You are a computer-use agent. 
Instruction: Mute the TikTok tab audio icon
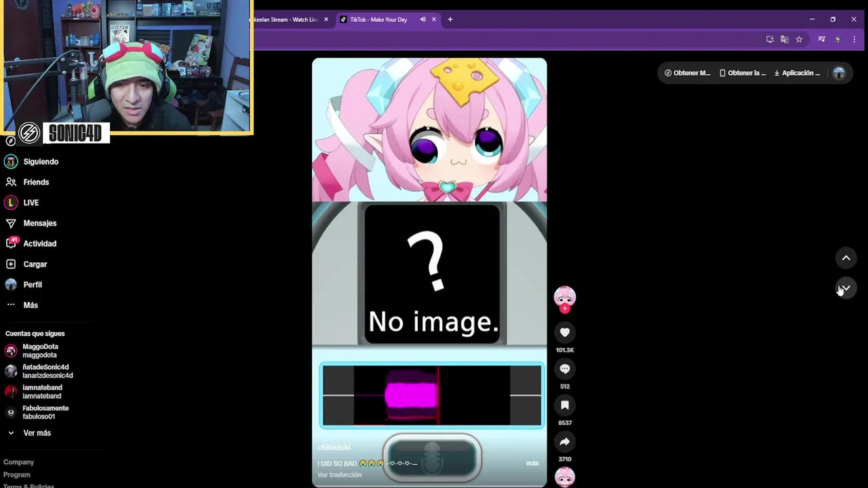pos(422,20)
